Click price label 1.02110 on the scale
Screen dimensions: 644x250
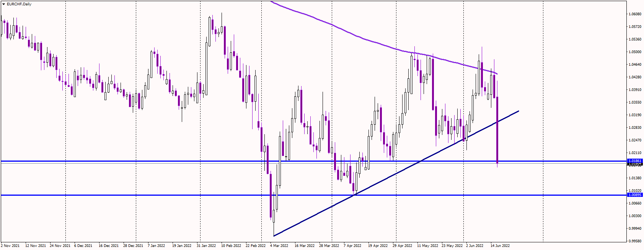coord(635,153)
